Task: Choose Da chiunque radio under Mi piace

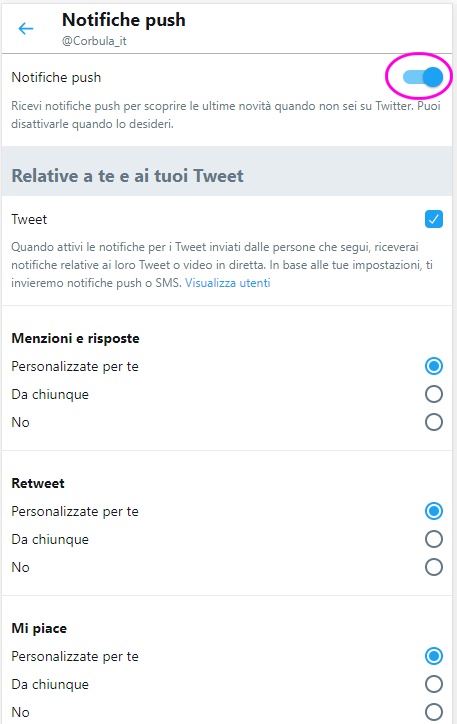Action: click(x=433, y=684)
